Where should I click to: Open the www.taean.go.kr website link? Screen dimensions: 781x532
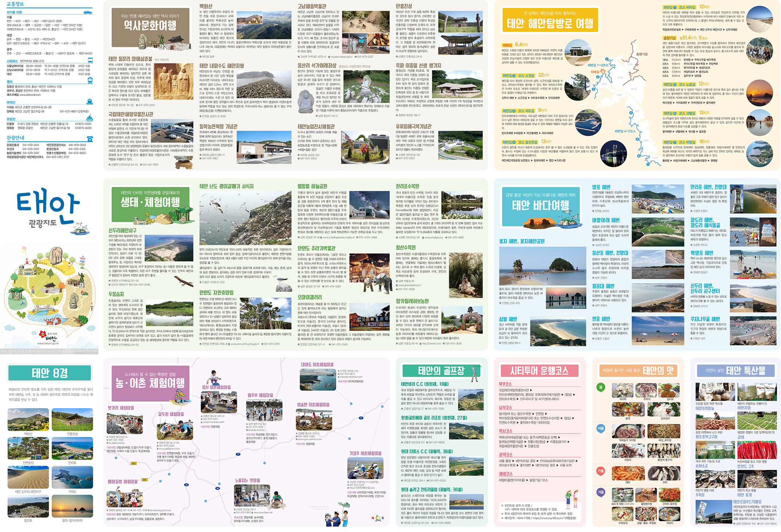pos(48,344)
